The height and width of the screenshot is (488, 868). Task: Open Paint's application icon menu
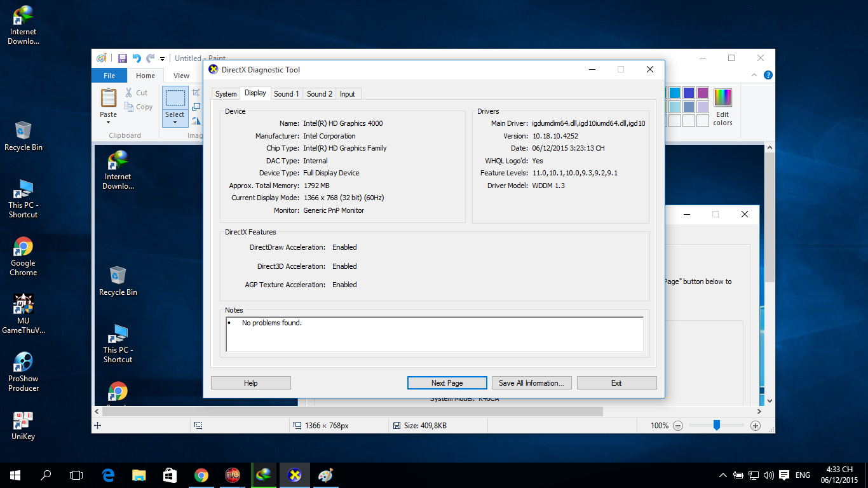pos(101,58)
